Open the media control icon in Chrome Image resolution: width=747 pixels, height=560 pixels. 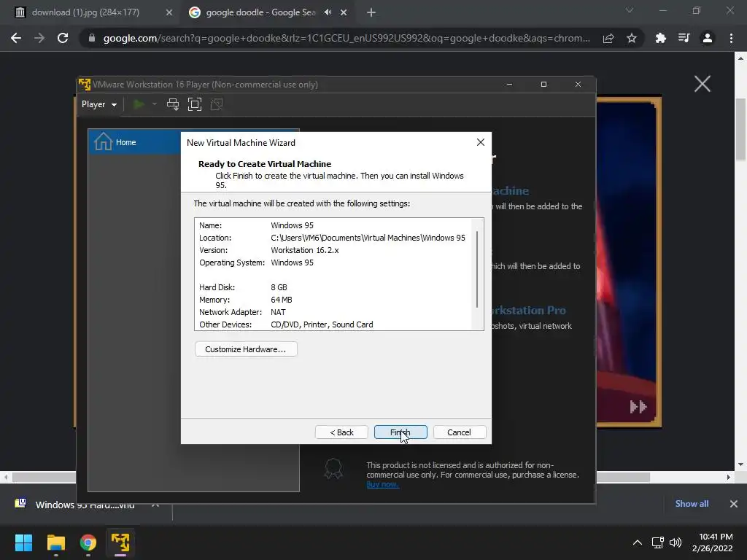[x=684, y=38]
